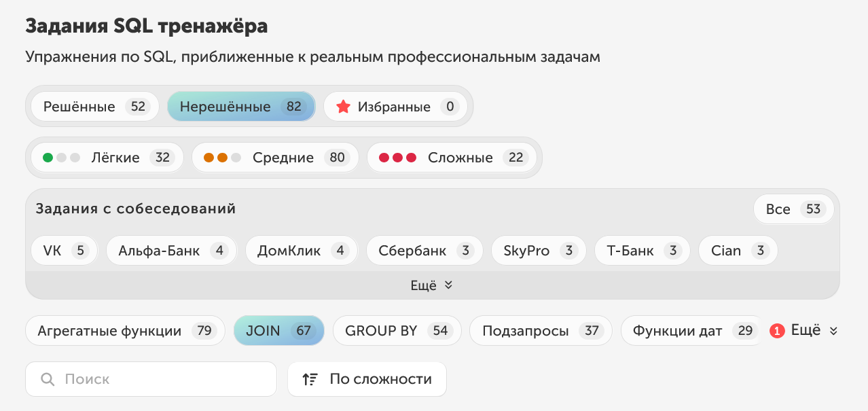Viewport: 868px width, 411px height.
Task: Click the sort arrows icon
Action: click(x=310, y=379)
